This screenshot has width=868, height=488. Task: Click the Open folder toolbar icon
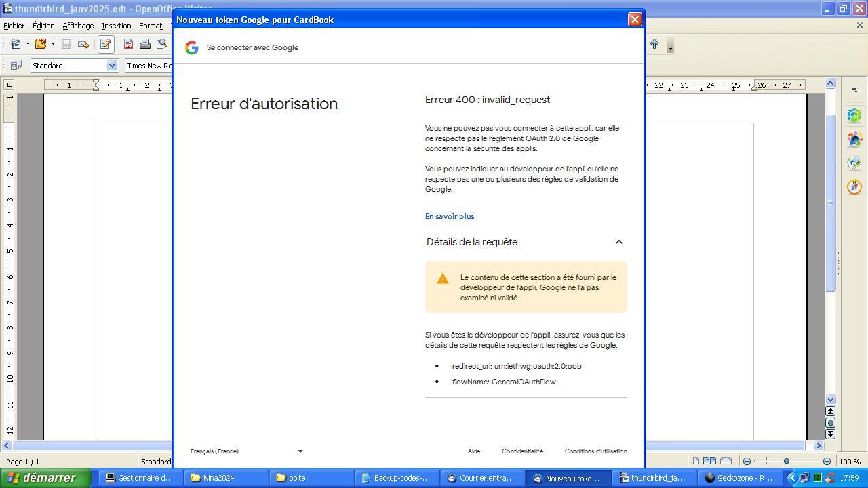tap(41, 44)
